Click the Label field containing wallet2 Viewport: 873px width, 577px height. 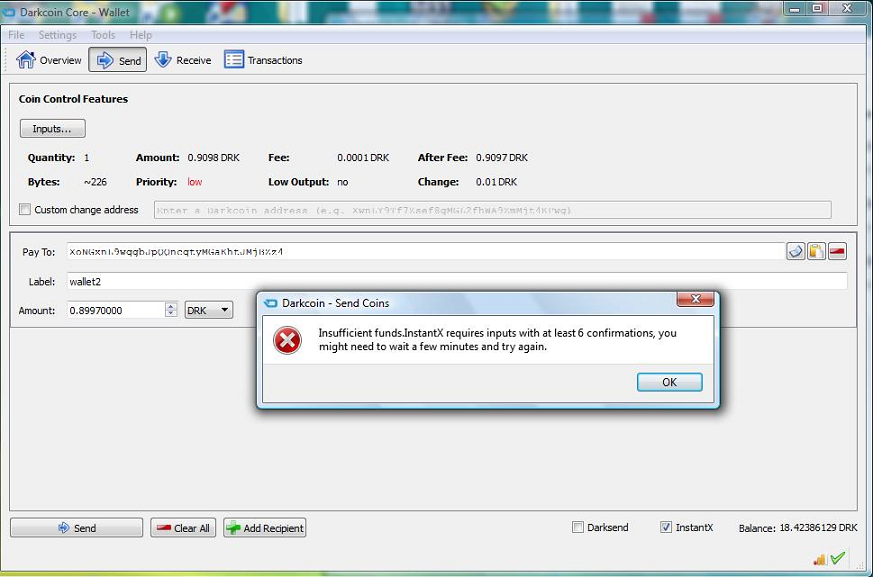457,281
